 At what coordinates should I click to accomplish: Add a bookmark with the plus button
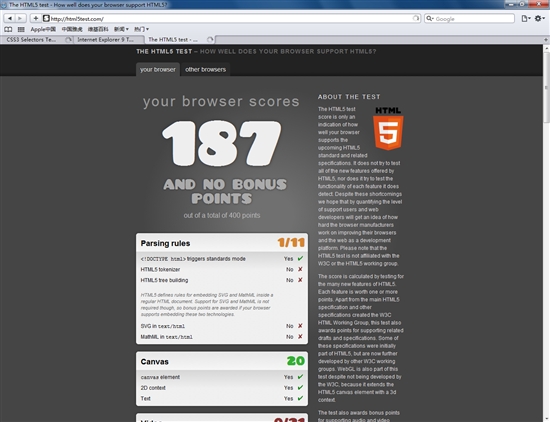[x=35, y=18]
